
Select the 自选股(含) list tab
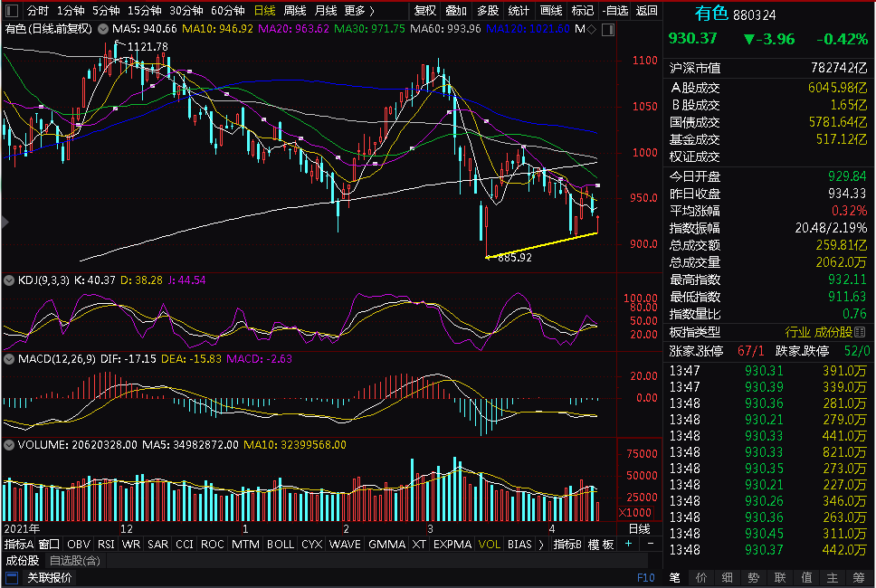(x=75, y=561)
